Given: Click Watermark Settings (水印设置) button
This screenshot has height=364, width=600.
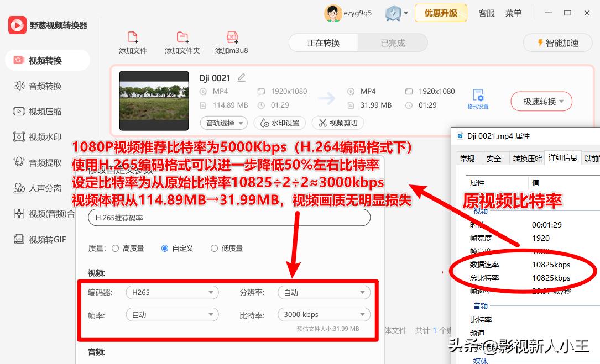Looking at the screenshot, I should 280,123.
